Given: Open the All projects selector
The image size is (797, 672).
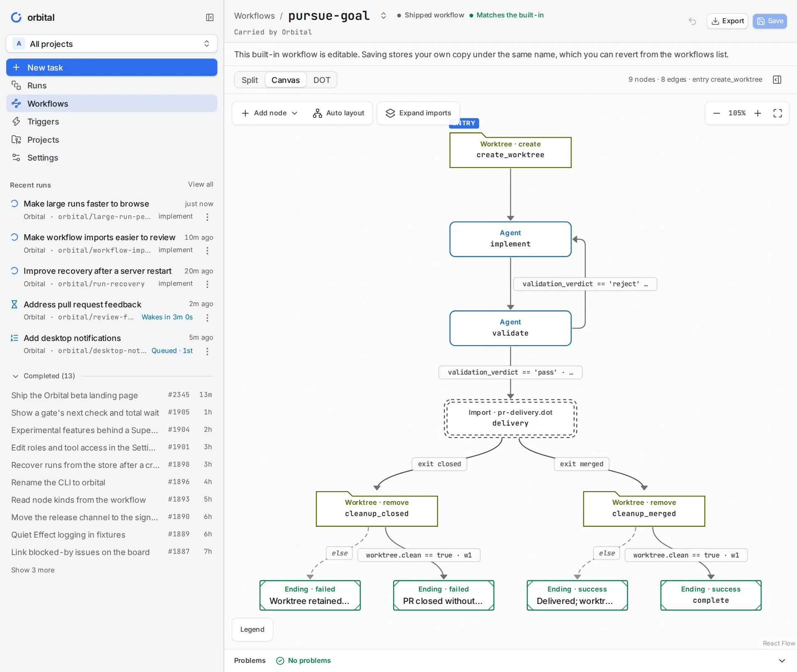Looking at the screenshot, I should pyautogui.click(x=112, y=44).
